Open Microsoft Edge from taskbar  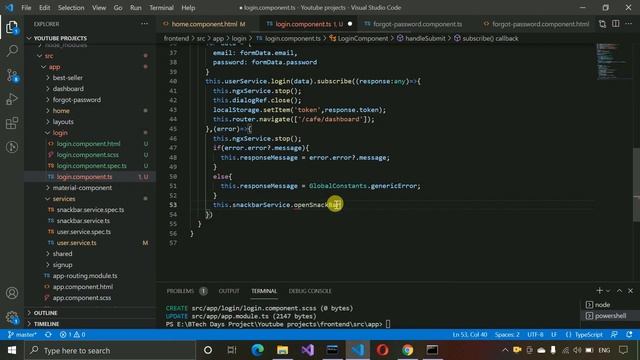click(x=257, y=350)
